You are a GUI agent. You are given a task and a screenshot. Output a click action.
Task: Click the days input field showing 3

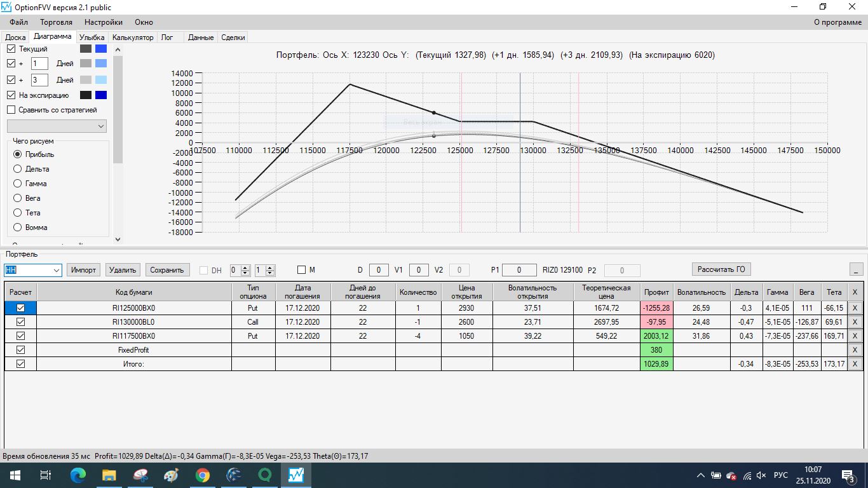(39, 80)
